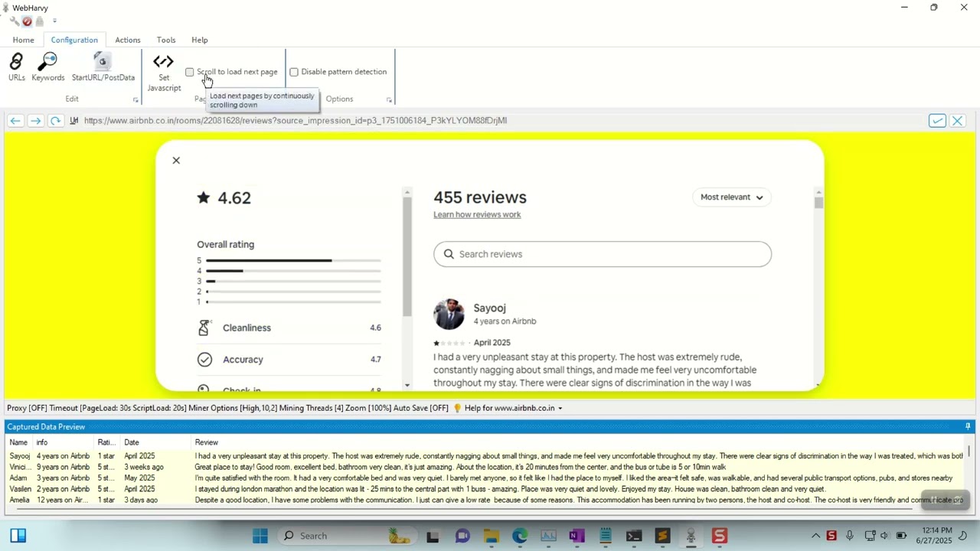Select the Configuration tab
The height and width of the screenshot is (551, 980).
pyautogui.click(x=74, y=40)
